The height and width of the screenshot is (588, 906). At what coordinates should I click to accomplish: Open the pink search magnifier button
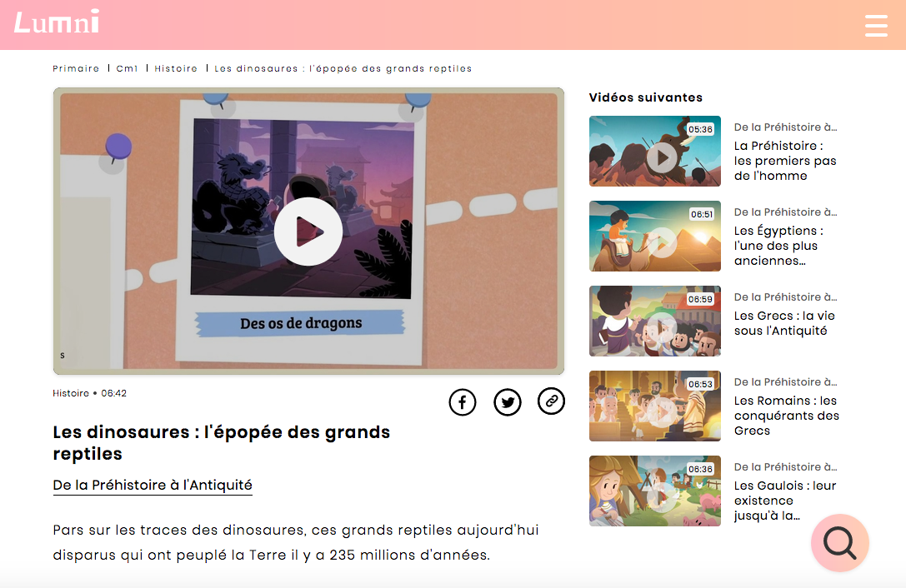(839, 543)
